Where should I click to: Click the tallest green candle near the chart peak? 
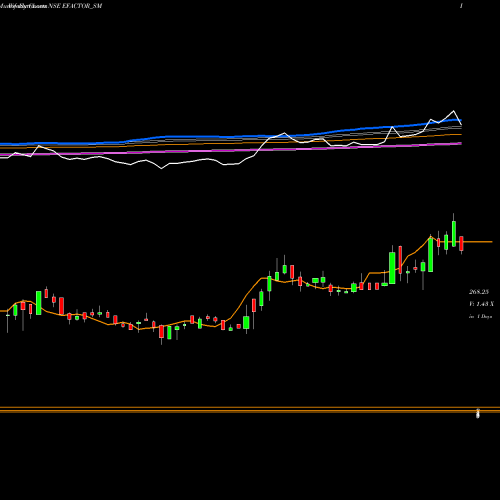coord(430,255)
